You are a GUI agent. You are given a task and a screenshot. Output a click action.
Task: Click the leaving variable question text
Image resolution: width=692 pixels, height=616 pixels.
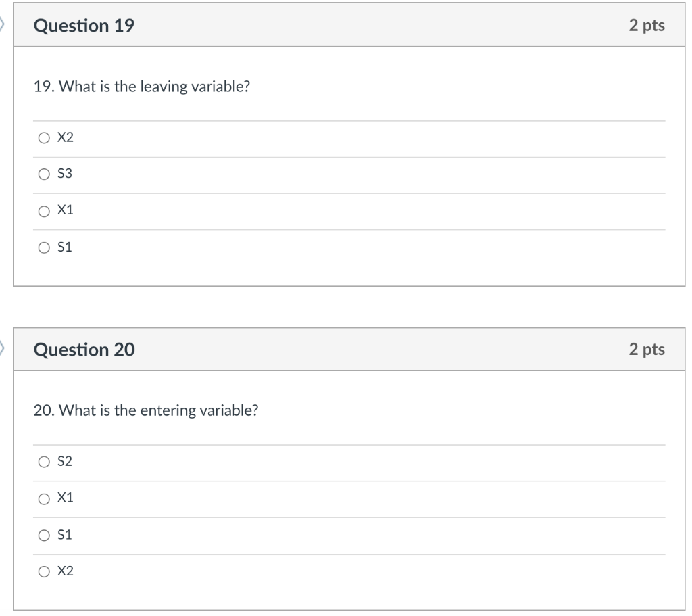[141, 87]
